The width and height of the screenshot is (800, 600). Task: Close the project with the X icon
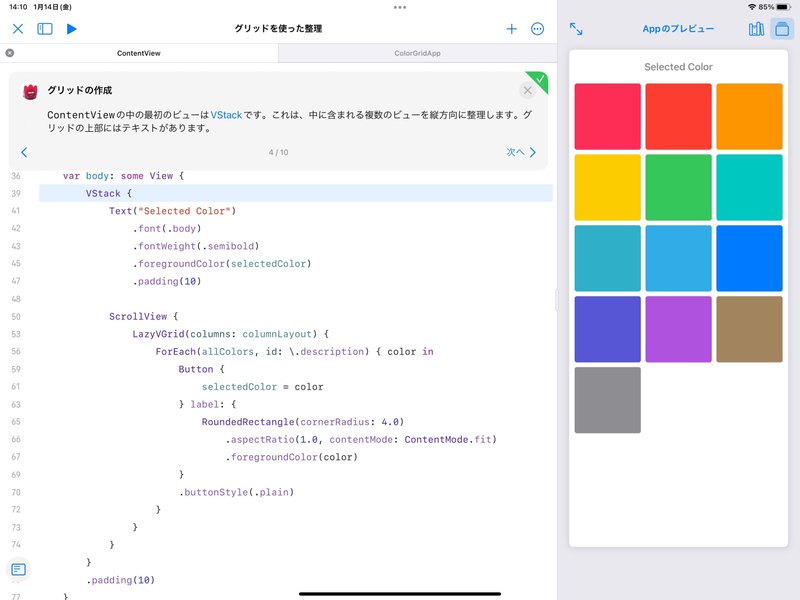point(18,29)
